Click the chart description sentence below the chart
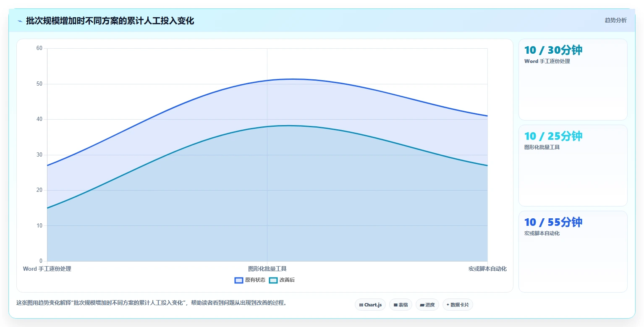The image size is (644, 327). pos(152,303)
